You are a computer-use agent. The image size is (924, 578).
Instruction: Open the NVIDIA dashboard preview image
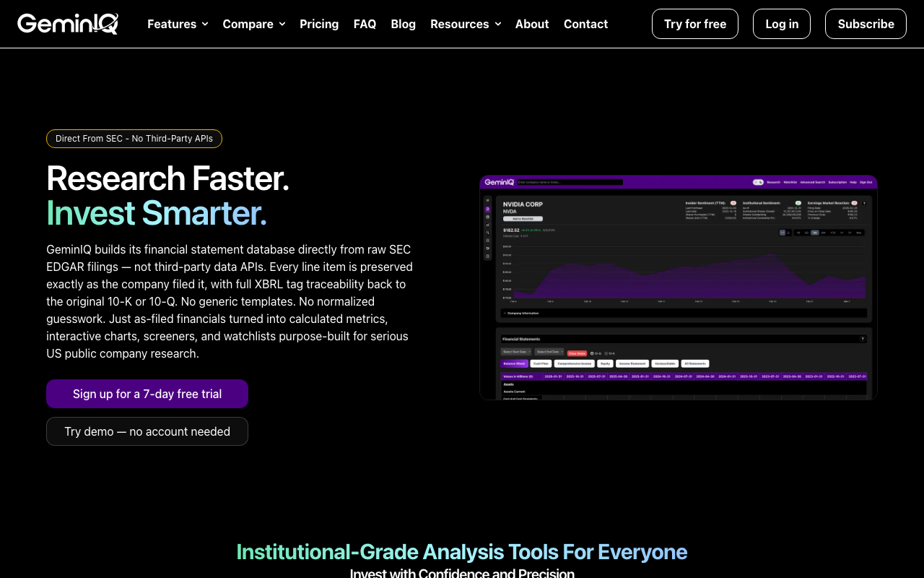click(x=679, y=288)
